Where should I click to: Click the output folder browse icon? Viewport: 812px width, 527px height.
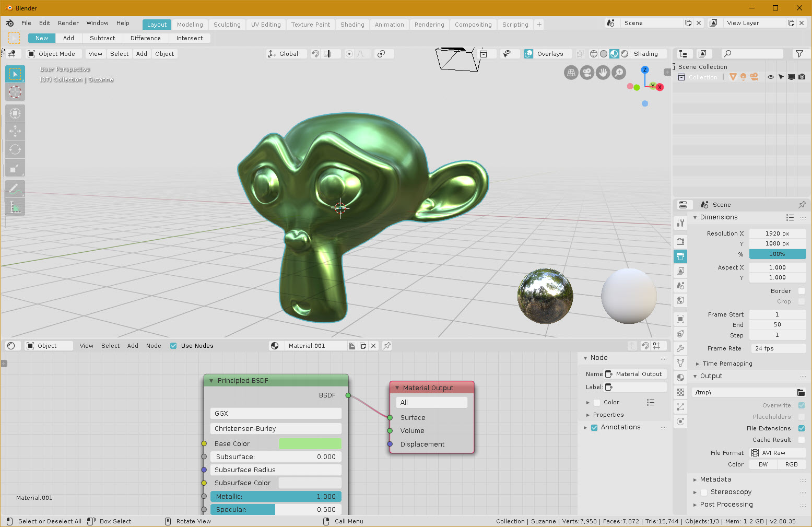click(x=801, y=392)
